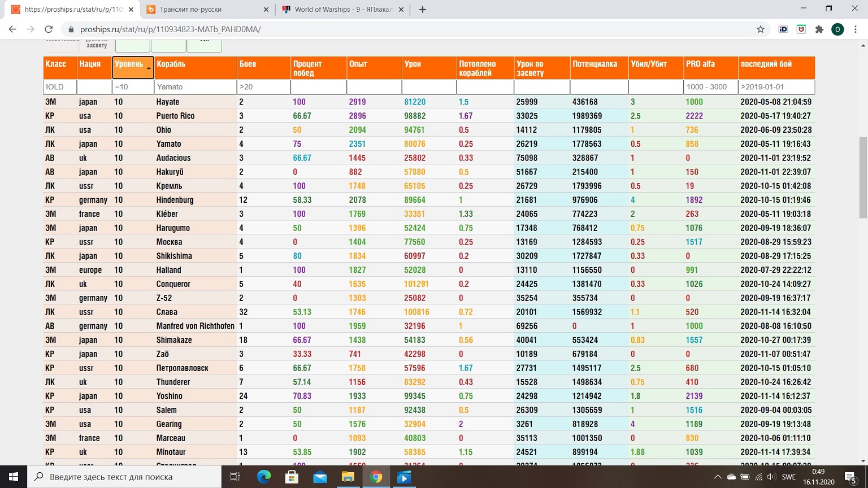Open the Windows Start menu

tap(14, 477)
